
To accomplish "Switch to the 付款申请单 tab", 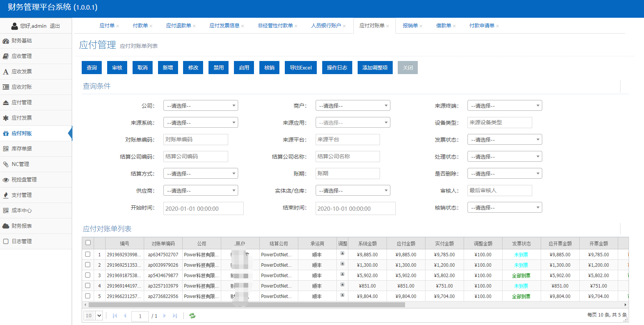I will click(x=482, y=26).
